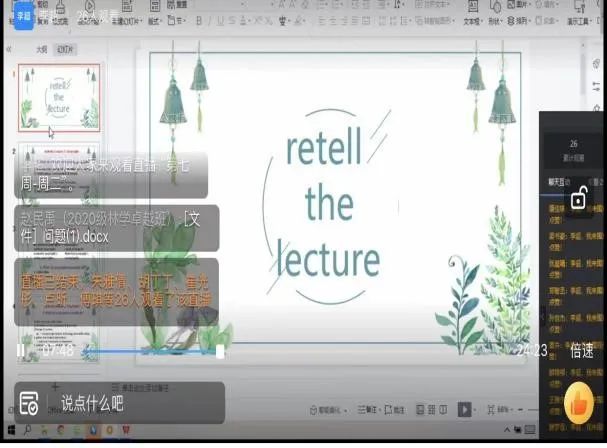Toggle the 批注 comments button
607x448 pixels.
tap(395, 409)
